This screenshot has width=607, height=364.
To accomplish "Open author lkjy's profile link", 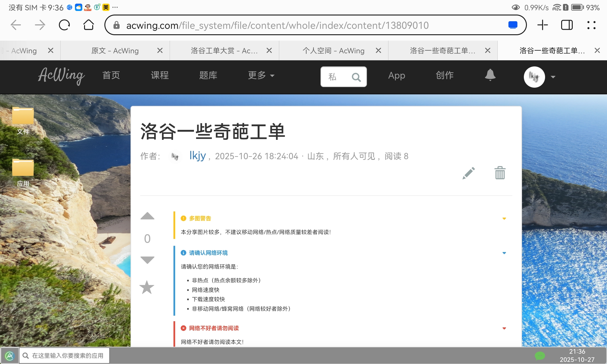I will pos(198,156).
